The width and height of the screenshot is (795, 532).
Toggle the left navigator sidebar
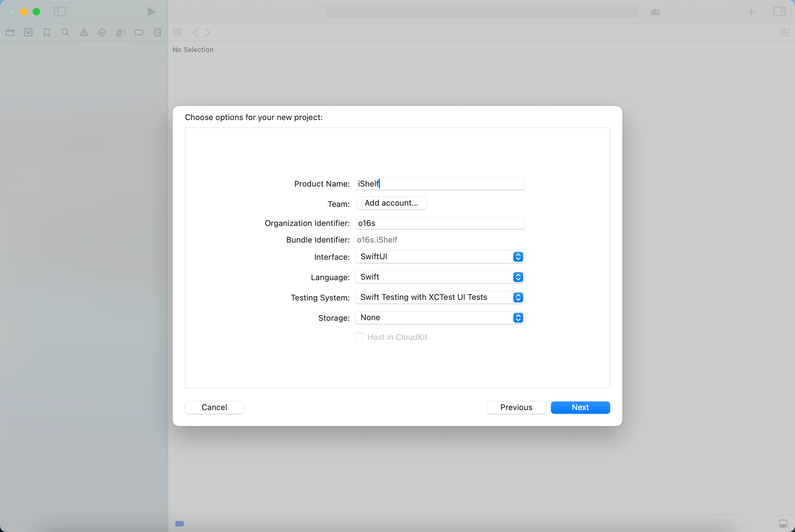point(60,11)
